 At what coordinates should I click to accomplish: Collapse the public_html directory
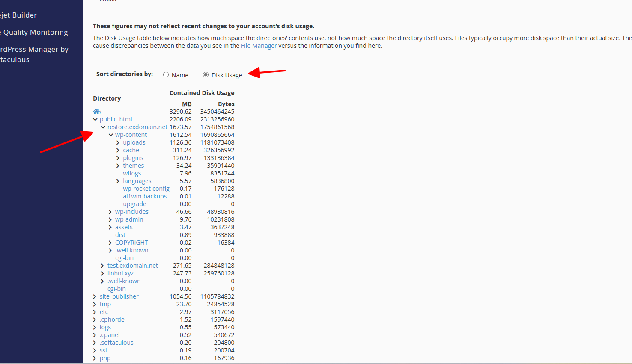[x=95, y=119]
